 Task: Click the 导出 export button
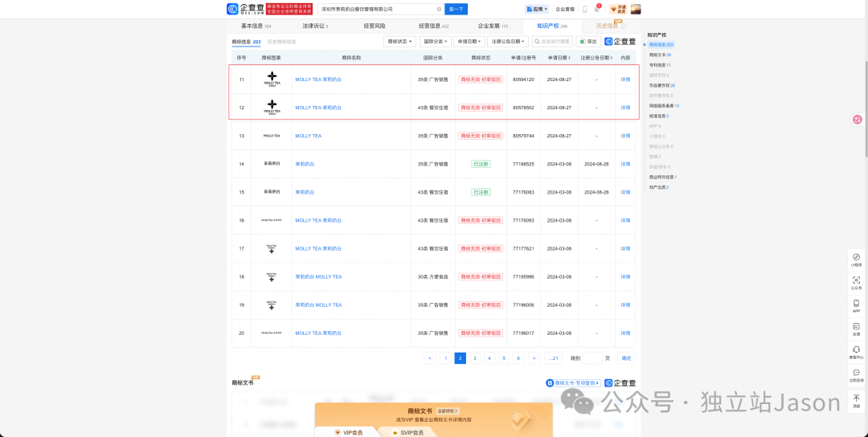[588, 42]
